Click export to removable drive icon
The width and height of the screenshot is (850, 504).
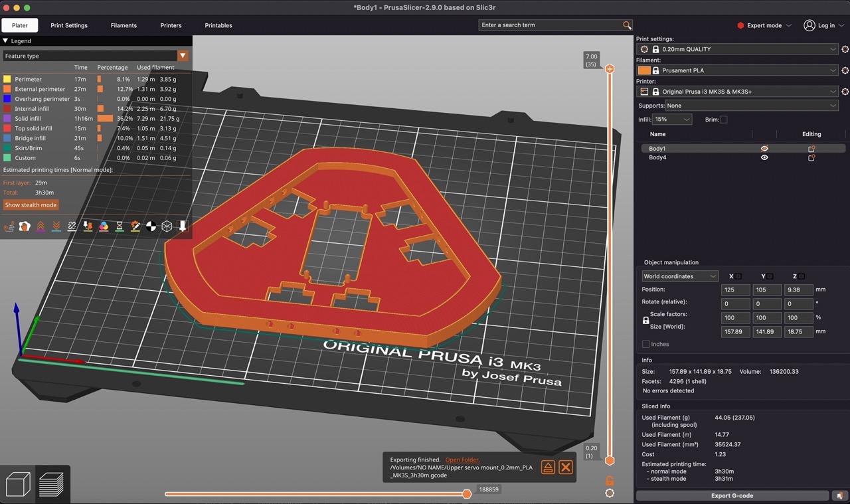[840, 496]
